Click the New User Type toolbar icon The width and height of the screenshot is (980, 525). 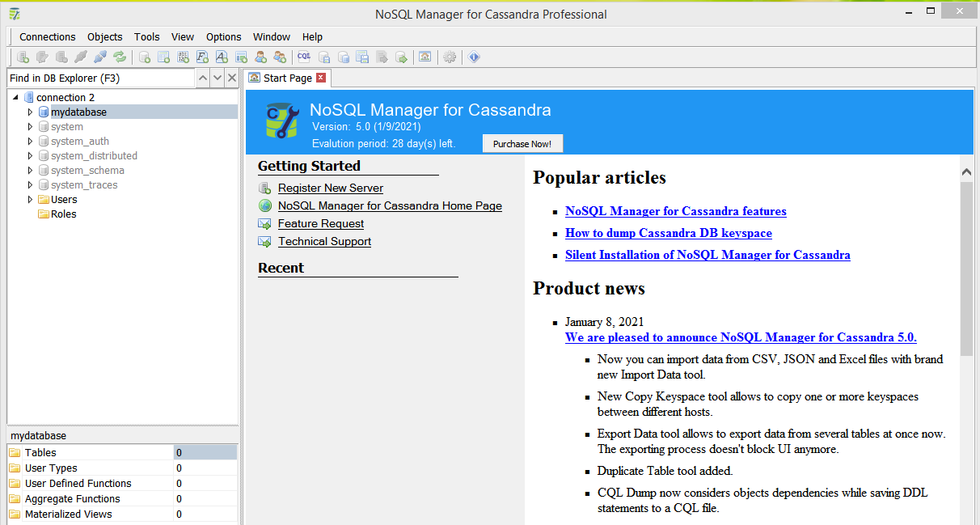coord(183,57)
